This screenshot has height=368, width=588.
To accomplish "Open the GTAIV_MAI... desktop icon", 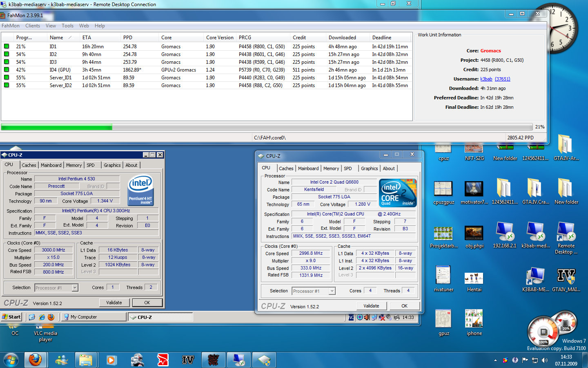I will pyautogui.click(x=566, y=279).
